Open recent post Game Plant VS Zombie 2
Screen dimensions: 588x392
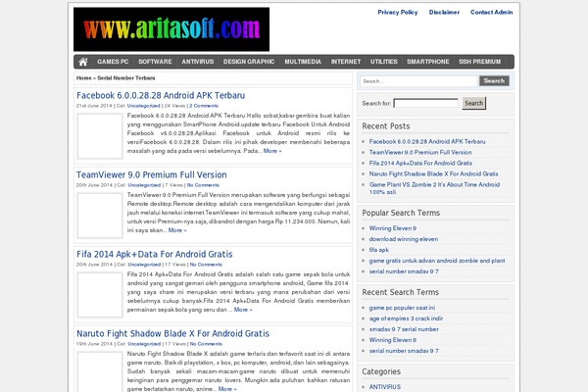pyautogui.click(x=434, y=188)
